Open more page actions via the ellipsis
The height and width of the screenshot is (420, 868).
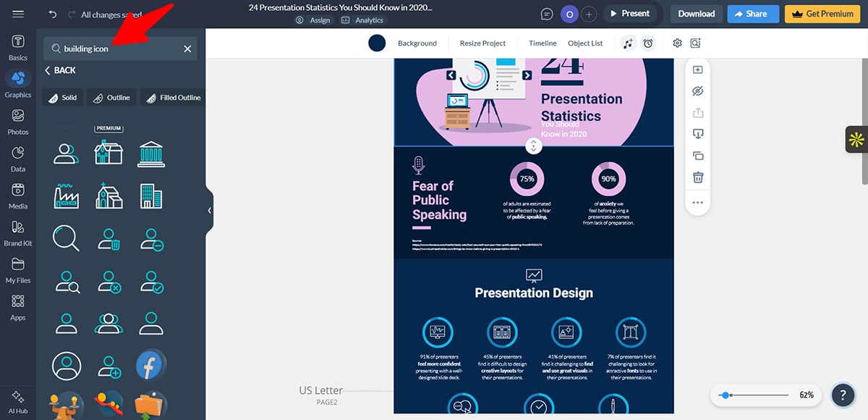(x=697, y=203)
